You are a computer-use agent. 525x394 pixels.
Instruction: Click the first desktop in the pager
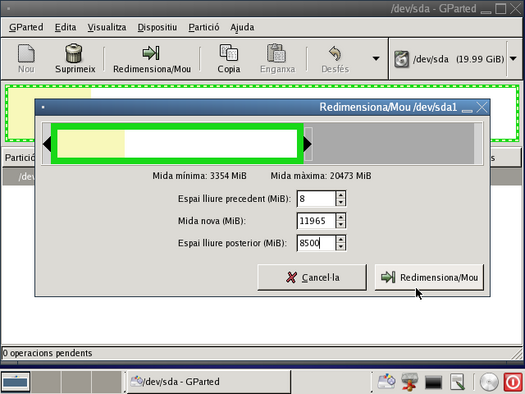click(x=15, y=382)
